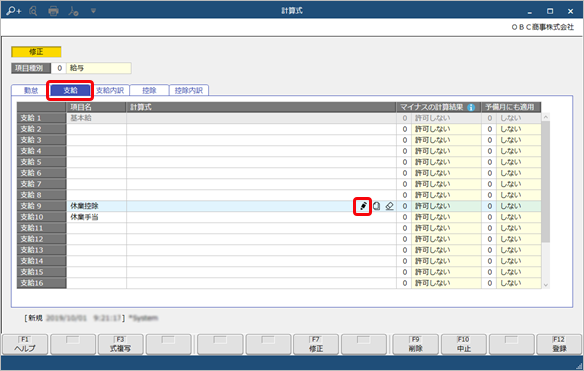Image resolution: width=584 pixels, height=371 pixels.
Task: Click the 支給10 row header
Action: tap(42, 217)
